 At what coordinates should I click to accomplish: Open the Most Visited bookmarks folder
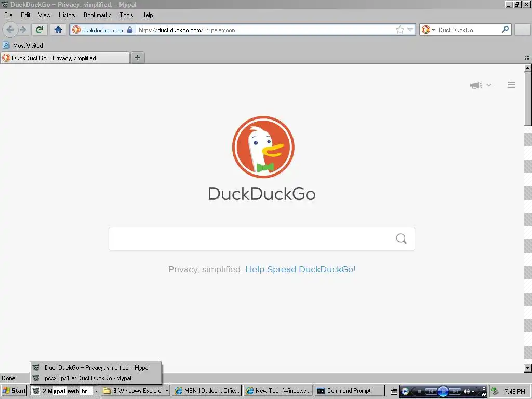pos(23,46)
